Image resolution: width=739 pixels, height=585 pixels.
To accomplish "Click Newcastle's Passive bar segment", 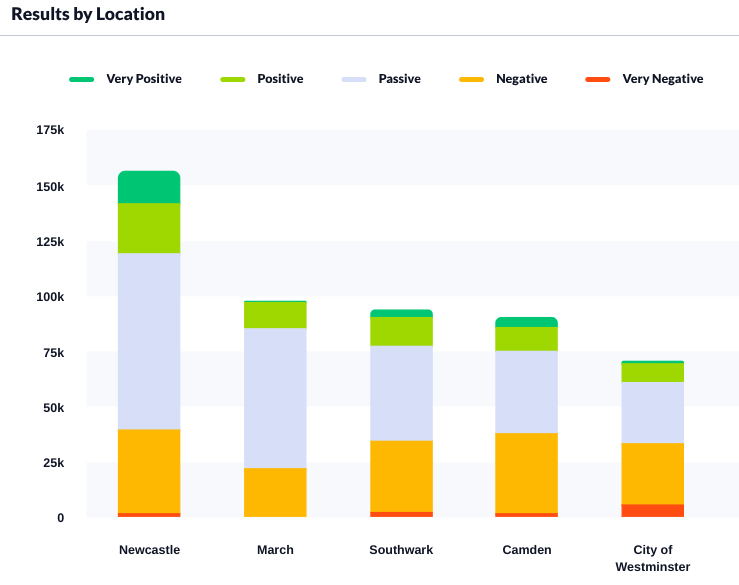I will pyautogui.click(x=149, y=341).
